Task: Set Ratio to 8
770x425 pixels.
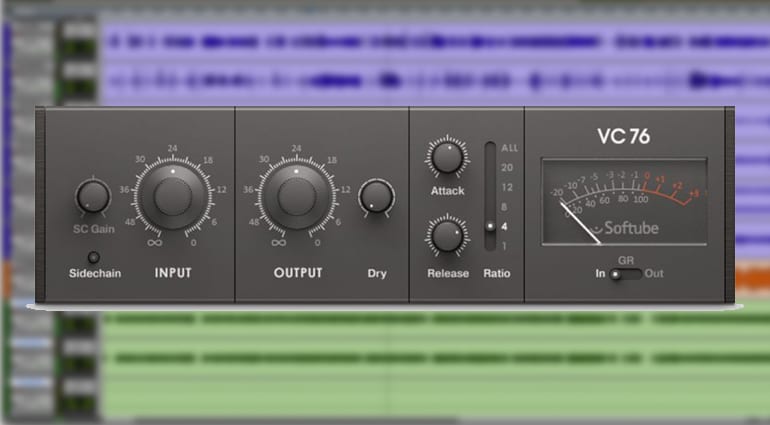Action: click(504, 207)
